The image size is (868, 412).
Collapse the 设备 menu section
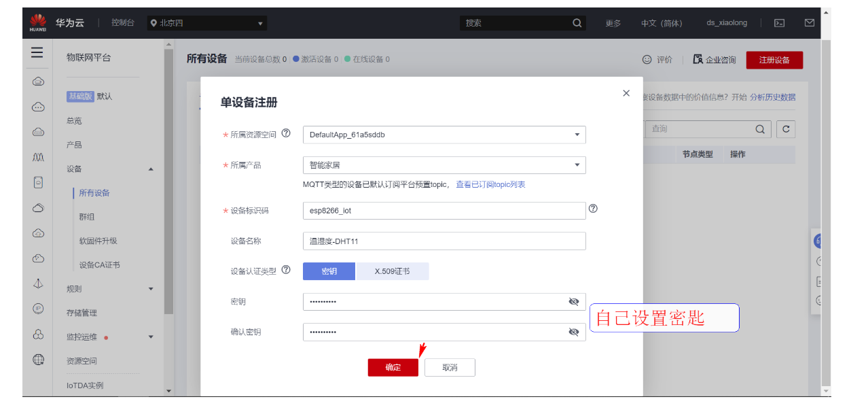151,169
